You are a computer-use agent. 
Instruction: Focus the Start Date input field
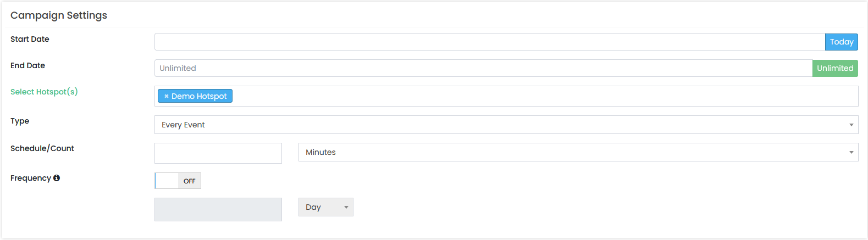pyautogui.click(x=490, y=42)
